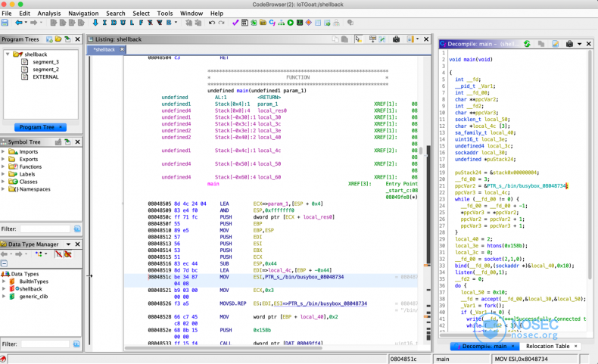Click Create default tree view icon in Program Trees

click(x=49, y=39)
